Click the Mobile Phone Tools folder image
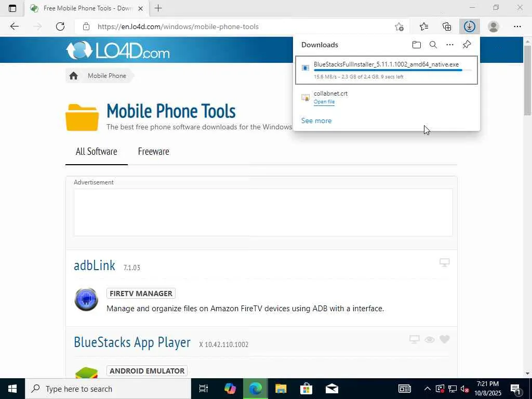Image resolution: width=532 pixels, height=399 pixels. click(82, 117)
